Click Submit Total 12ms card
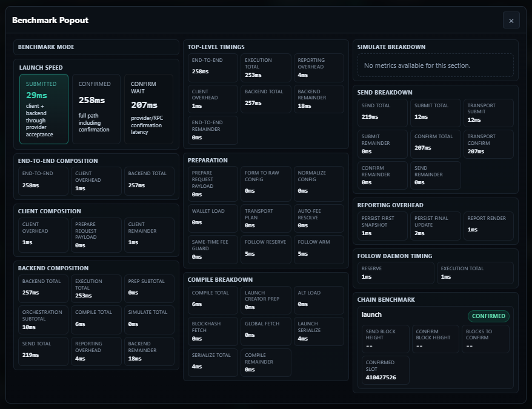Screen dimensions: 532x409 (x=436, y=113)
